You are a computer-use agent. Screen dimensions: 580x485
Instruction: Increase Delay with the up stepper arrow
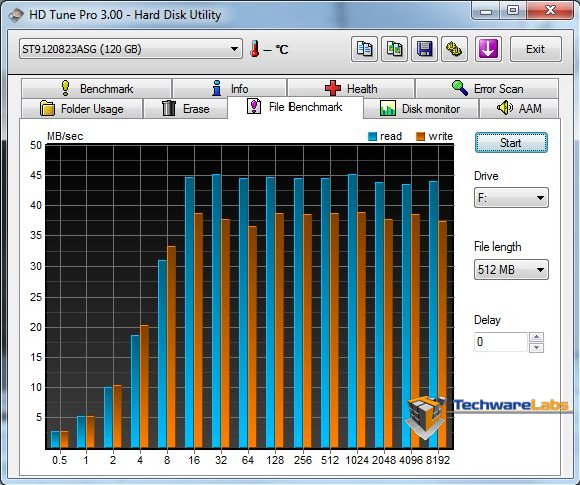tap(536, 337)
